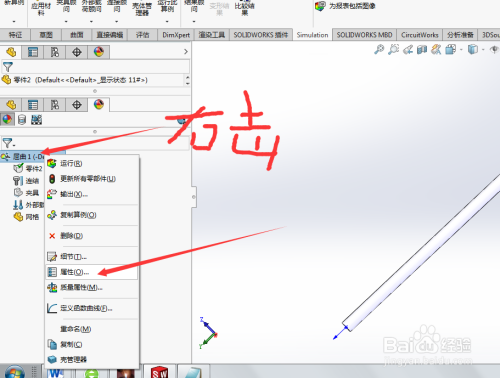Open FeatureManager tab in the lower panel

11,105
